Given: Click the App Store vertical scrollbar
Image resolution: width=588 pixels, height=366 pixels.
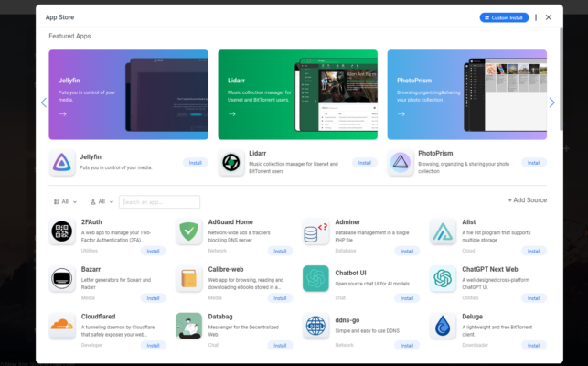Looking at the screenshot, I should 561,80.
